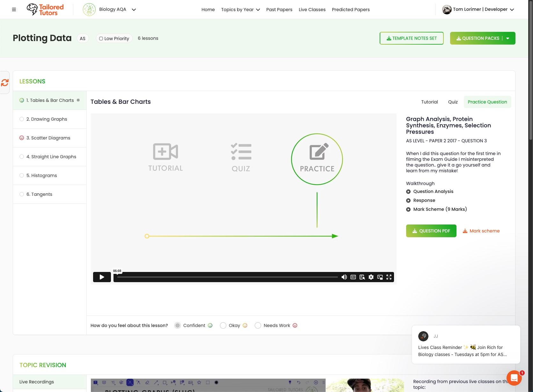Open Tom Lorimer account dropdown chevron
This screenshot has height=392, width=533.
tap(512, 10)
